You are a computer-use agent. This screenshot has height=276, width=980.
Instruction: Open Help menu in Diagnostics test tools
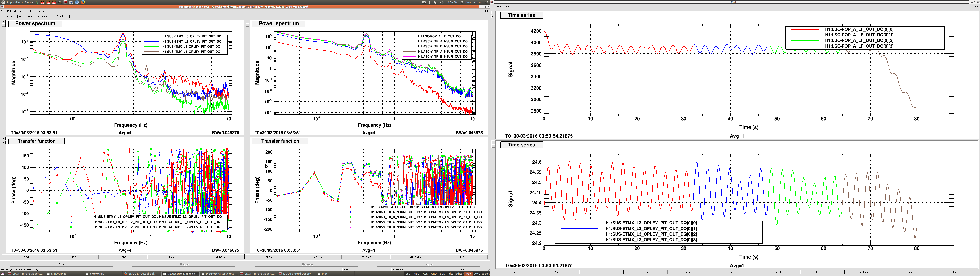point(487,11)
